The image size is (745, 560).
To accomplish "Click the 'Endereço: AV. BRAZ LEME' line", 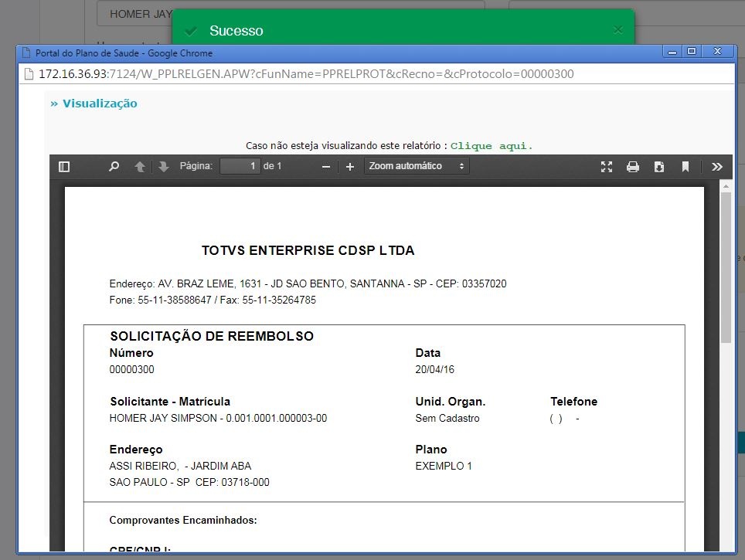I will (308, 284).
